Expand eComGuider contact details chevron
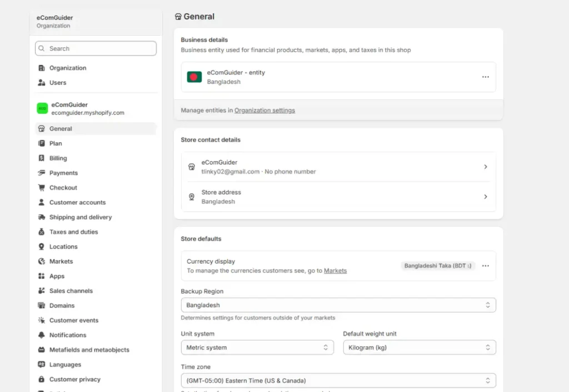 click(x=486, y=167)
